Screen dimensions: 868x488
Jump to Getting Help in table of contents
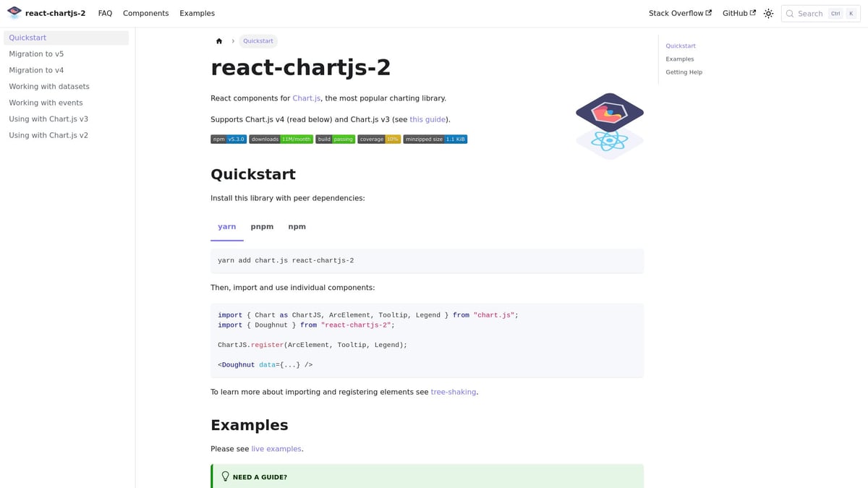coord(684,72)
